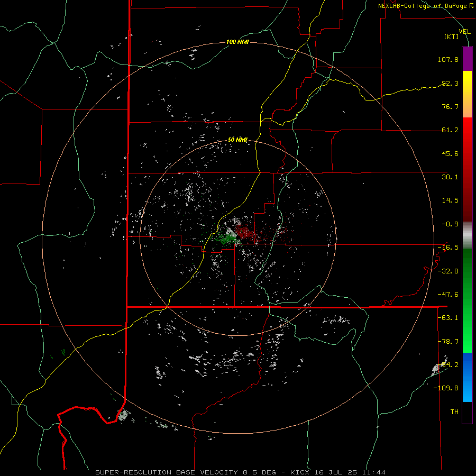476x476 pixels.
Task: Click the NEXLAB-College of DuPage label
Action: [x=425, y=6]
